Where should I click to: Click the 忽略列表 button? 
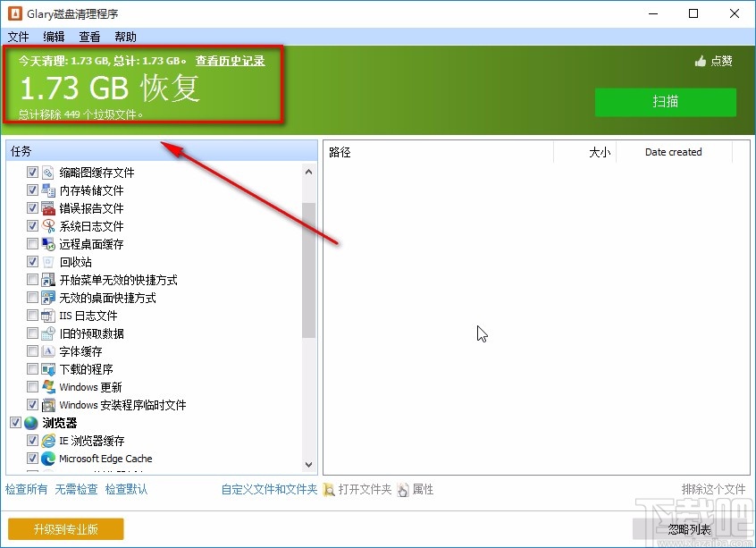[x=690, y=529]
